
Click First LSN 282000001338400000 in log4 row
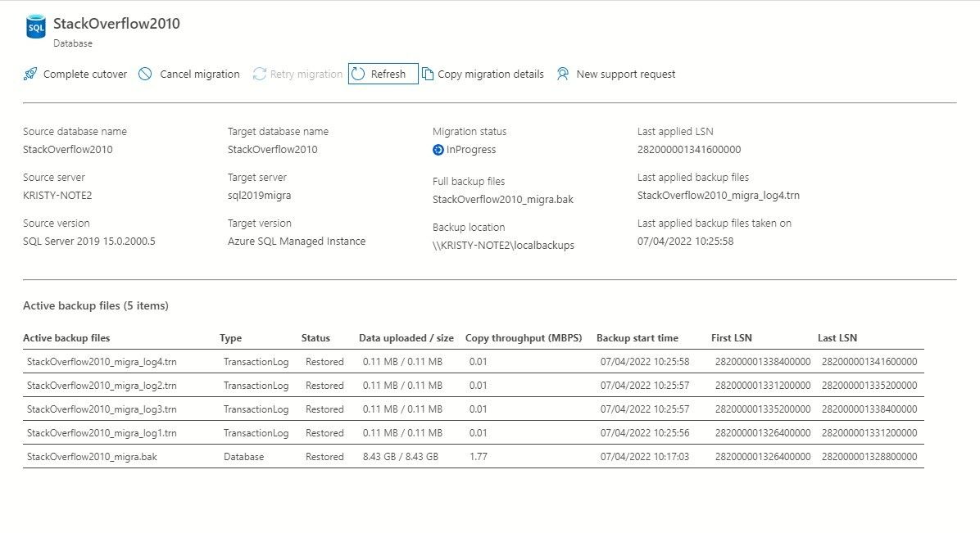[x=763, y=362]
